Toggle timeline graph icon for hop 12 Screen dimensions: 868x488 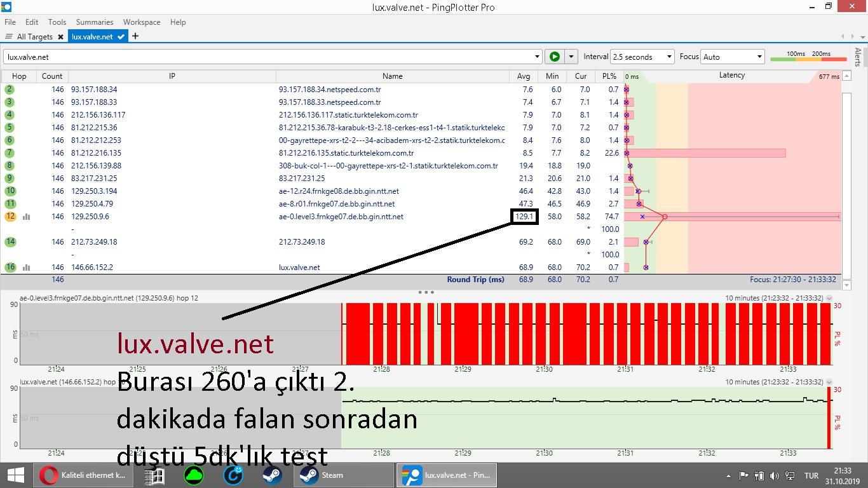pyautogui.click(x=27, y=217)
